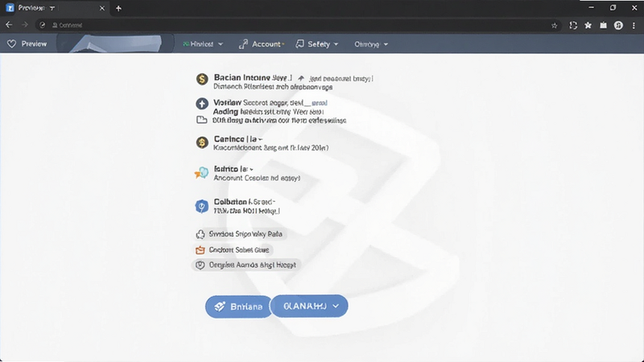Image resolution: width=644 pixels, height=362 pixels.
Task: Click the up arrow icon in the Bacian row
Action: click(x=301, y=78)
